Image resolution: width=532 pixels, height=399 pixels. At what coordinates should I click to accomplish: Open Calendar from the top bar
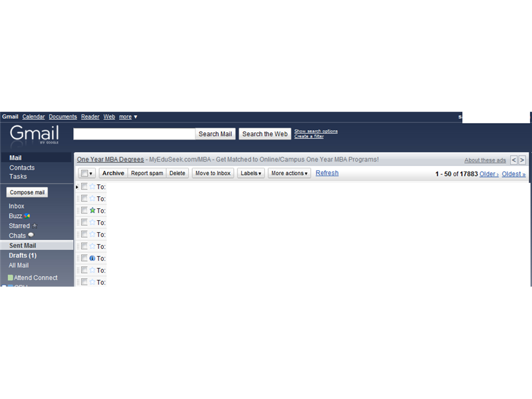coord(34,117)
